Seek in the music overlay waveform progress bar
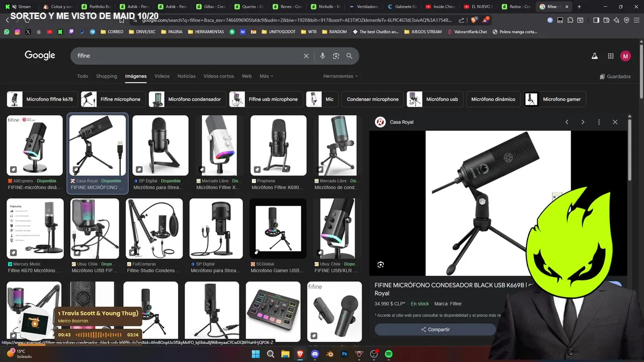The image size is (644, 362). click(x=99, y=335)
